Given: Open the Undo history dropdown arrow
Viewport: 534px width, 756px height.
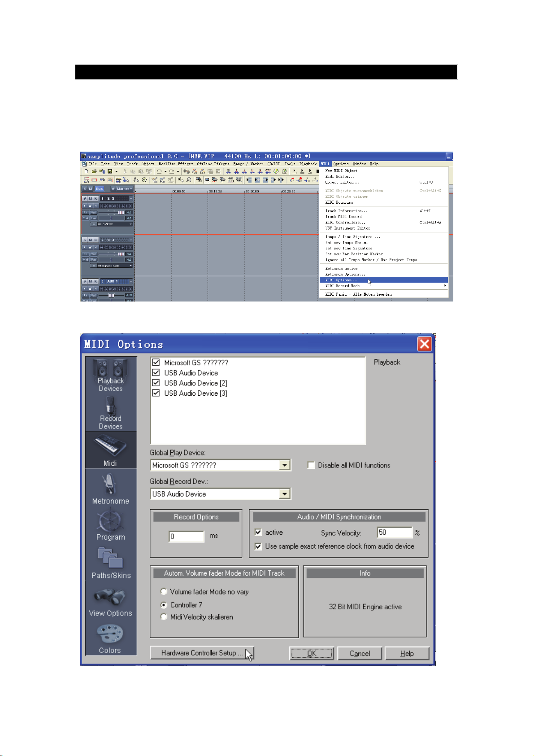Looking at the screenshot, I should [165, 171].
